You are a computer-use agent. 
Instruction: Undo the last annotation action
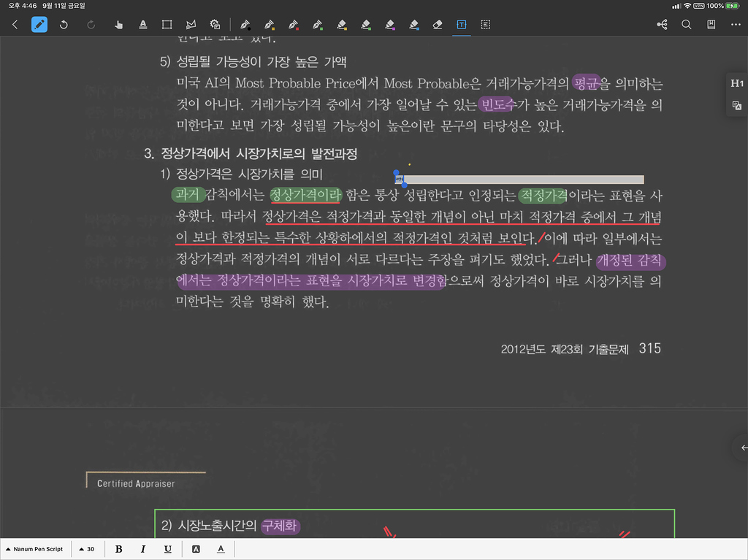coord(64,24)
